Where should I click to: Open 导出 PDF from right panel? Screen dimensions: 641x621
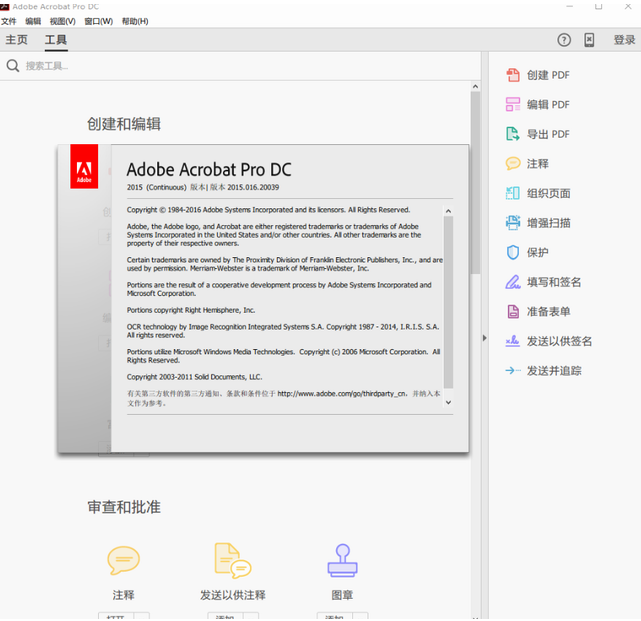pyautogui.click(x=548, y=134)
